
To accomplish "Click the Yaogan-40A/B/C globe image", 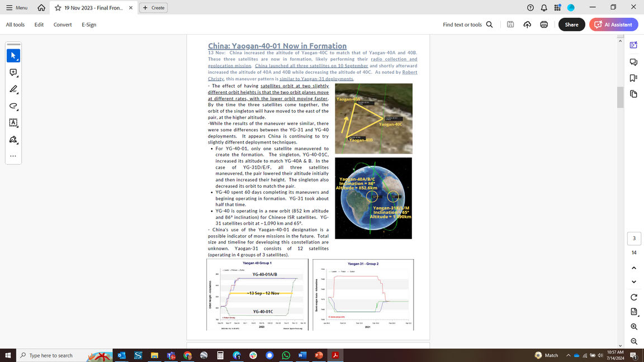I will [373, 198].
